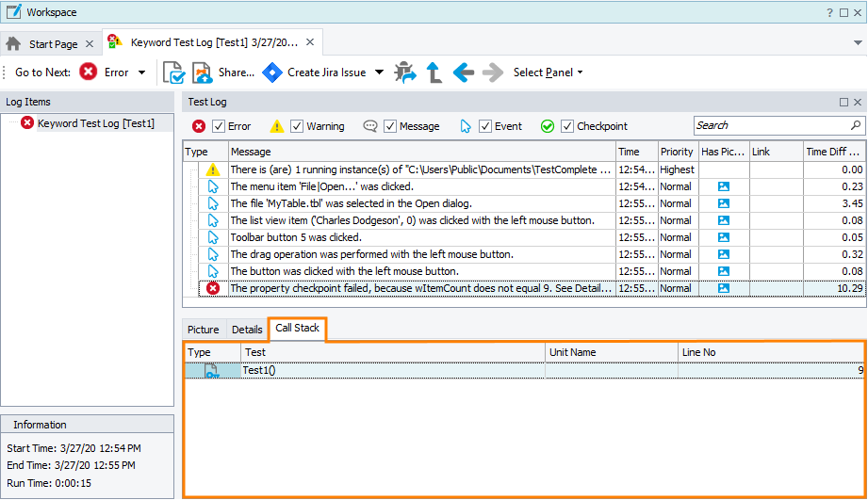Click the Share... button
Viewport: 868px width, 500px height.
click(x=237, y=73)
